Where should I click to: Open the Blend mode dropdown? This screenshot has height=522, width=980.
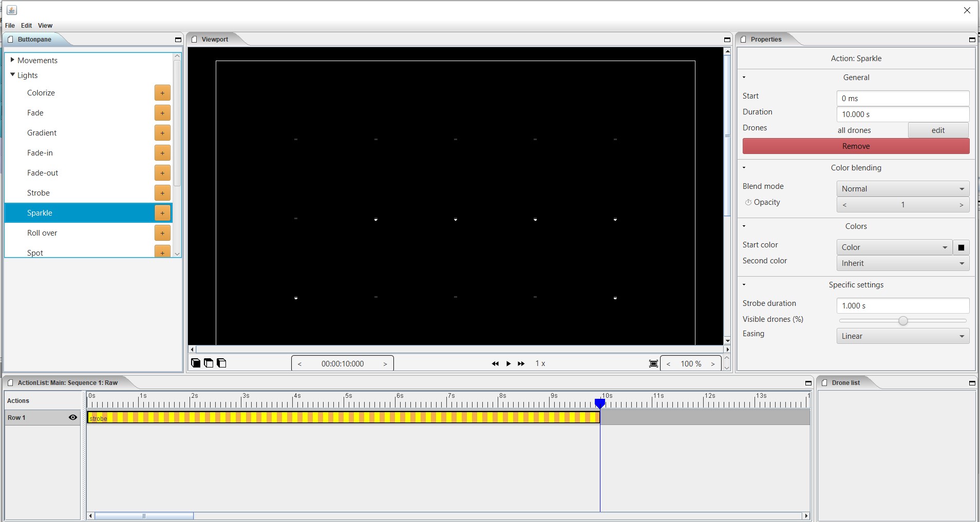tap(903, 189)
